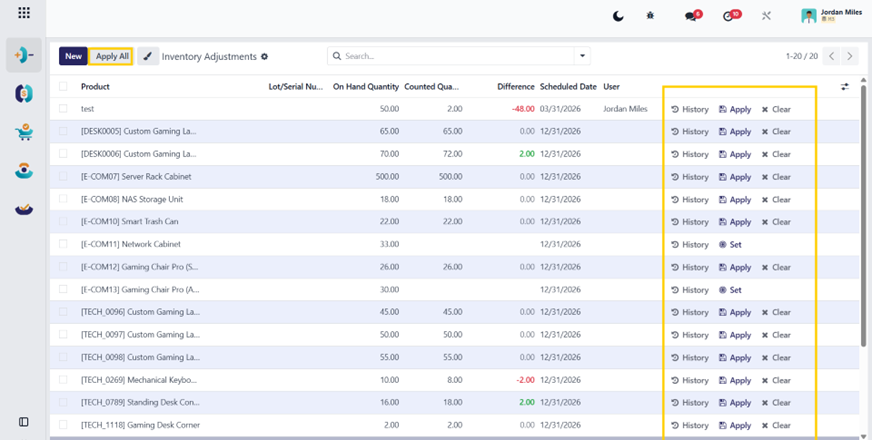
Task: Sort by Scheduled Date header
Action: tap(568, 87)
